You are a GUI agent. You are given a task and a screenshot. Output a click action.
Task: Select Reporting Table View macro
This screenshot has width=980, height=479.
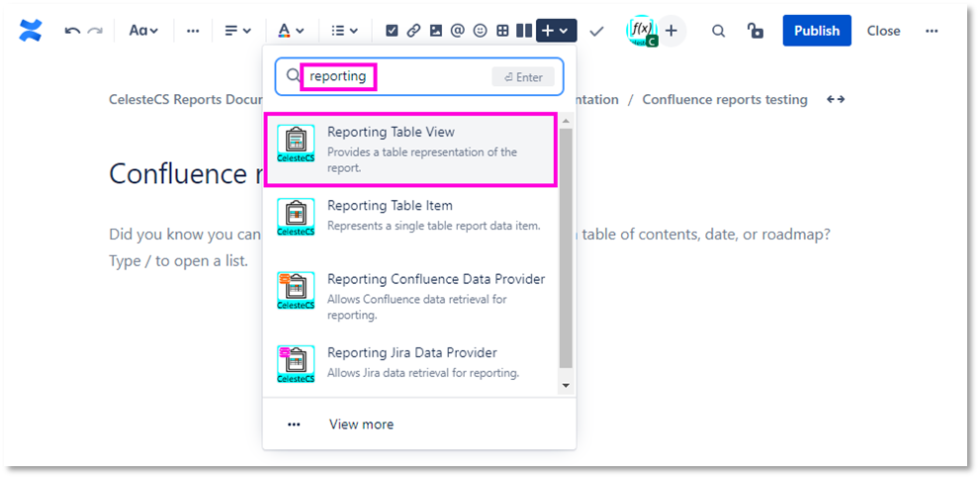410,150
